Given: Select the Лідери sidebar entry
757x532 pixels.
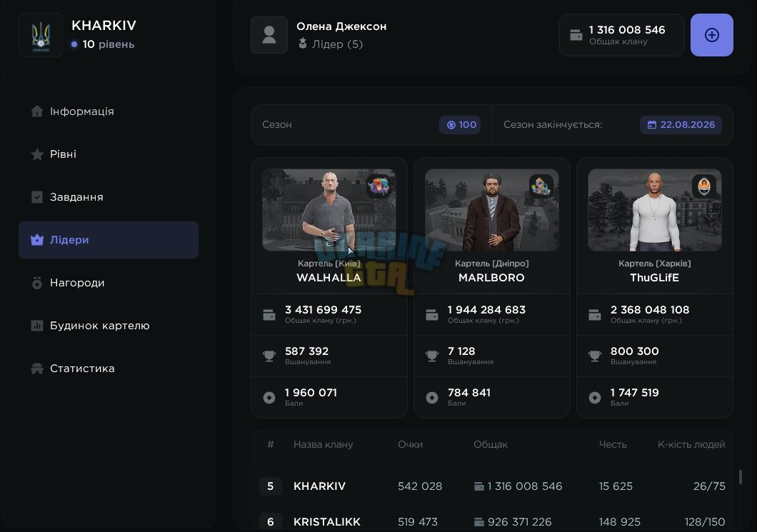Looking at the screenshot, I should click(x=109, y=240).
